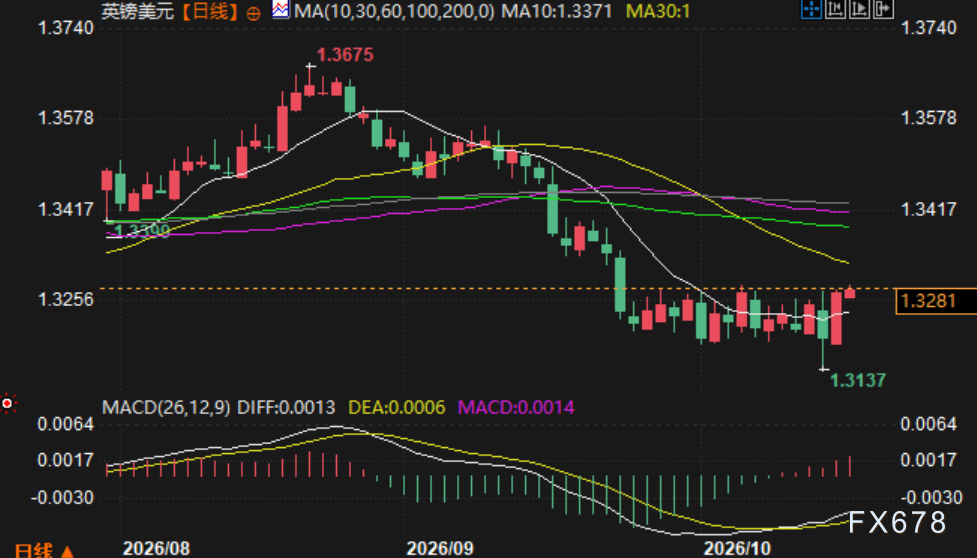The image size is (977, 558).
Task: Activate the blue crosshair cursor tool
Action: tap(811, 9)
